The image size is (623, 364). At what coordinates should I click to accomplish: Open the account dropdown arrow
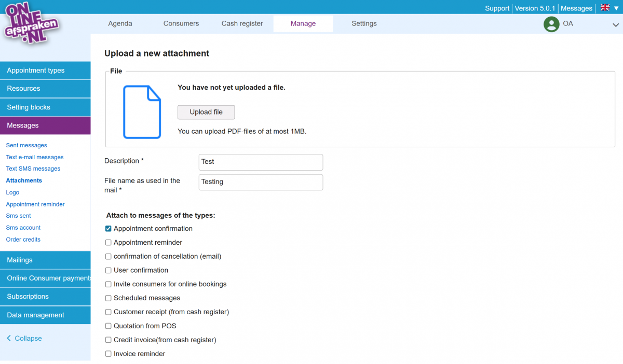(615, 24)
